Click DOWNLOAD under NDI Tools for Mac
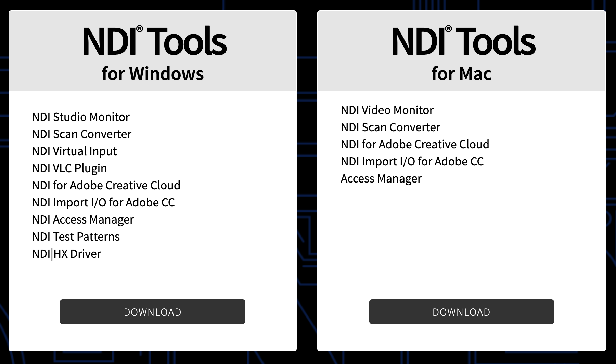 pyautogui.click(x=461, y=312)
